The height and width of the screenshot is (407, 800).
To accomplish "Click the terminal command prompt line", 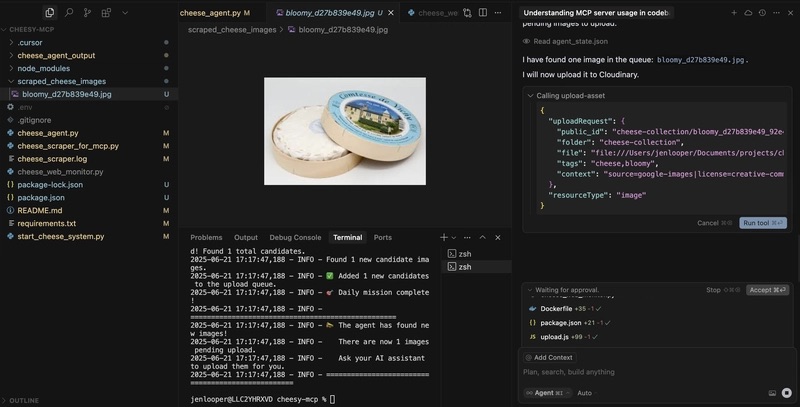I will click(x=263, y=399).
